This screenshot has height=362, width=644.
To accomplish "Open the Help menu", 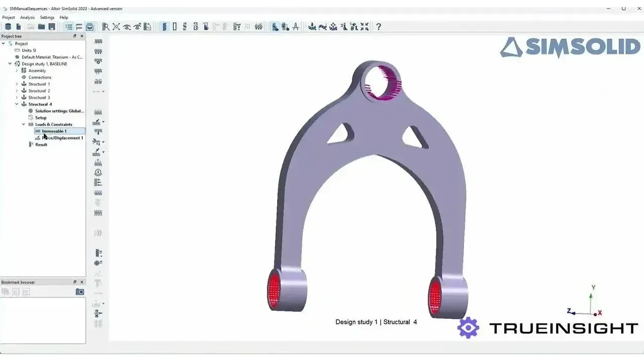I will tap(64, 17).
